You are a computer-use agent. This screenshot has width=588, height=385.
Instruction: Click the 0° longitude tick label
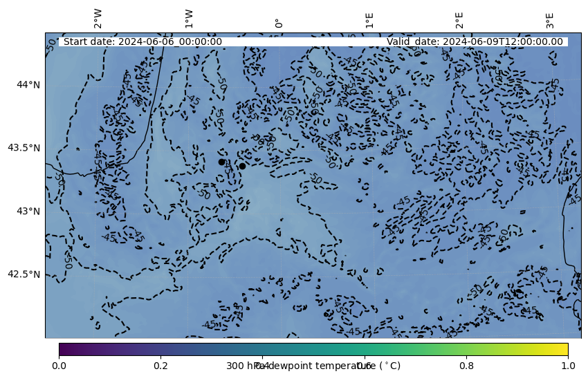click(279, 23)
